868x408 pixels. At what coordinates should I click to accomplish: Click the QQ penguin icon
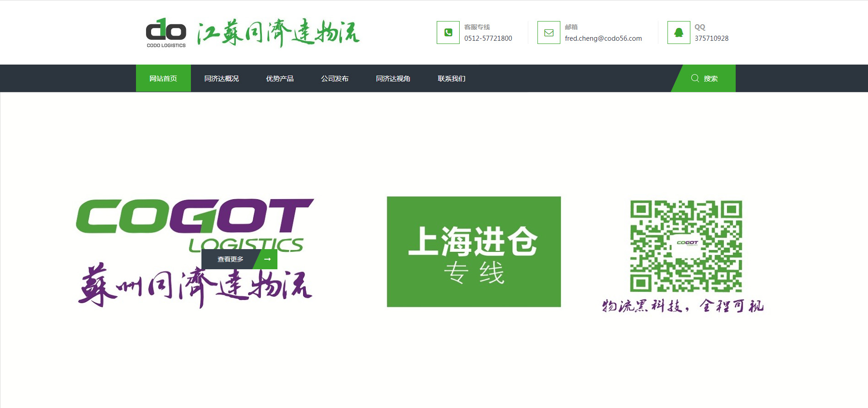[679, 33]
